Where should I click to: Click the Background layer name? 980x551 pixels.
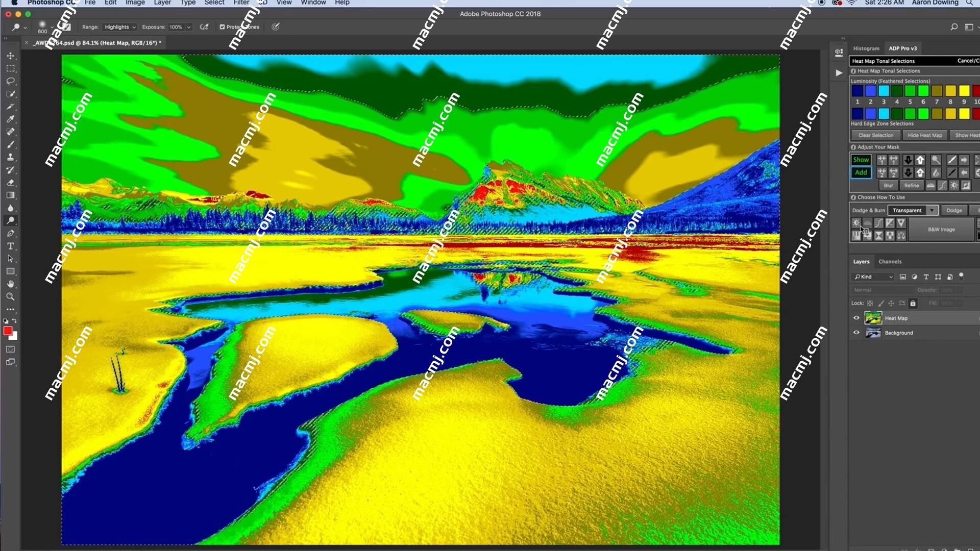pyautogui.click(x=899, y=332)
